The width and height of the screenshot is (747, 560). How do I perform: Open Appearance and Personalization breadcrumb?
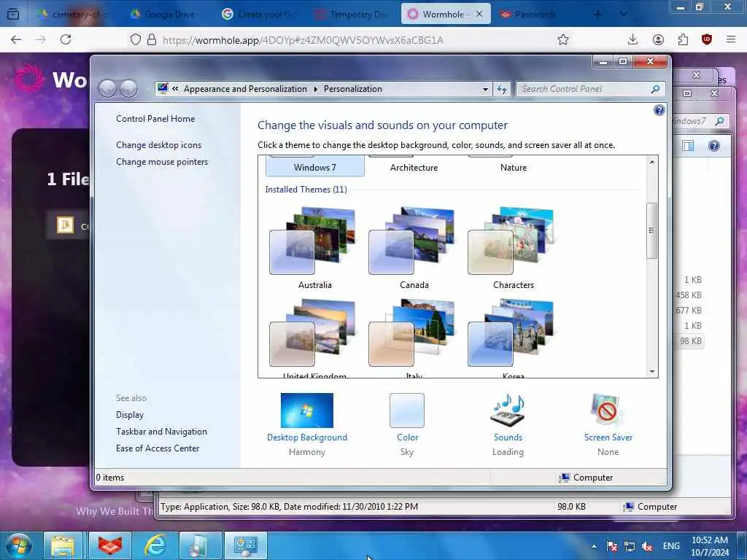click(245, 89)
